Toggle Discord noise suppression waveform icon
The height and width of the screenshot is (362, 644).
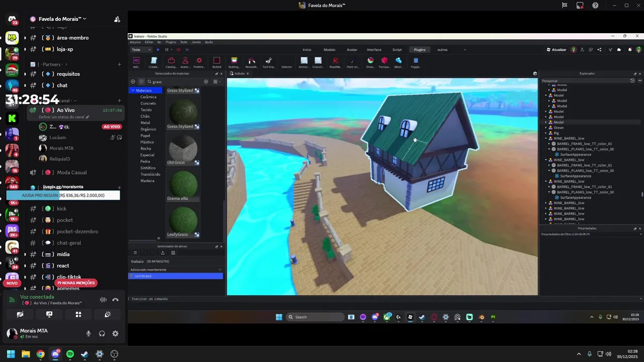pos(103,300)
